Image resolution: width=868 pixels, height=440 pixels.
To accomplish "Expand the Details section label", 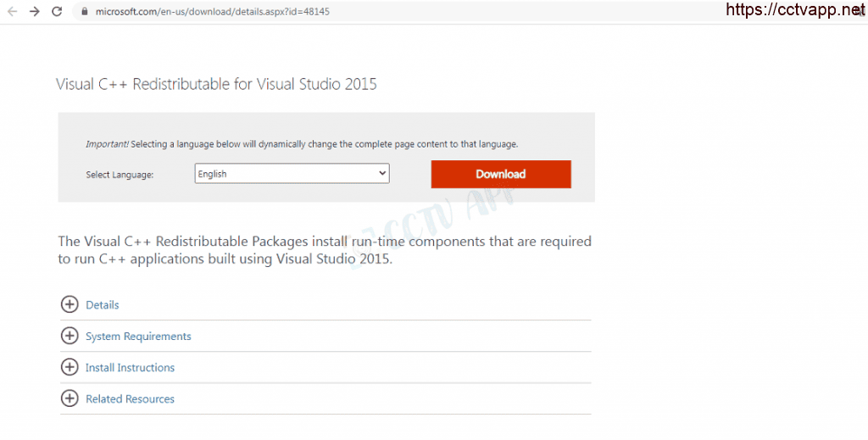I will (103, 305).
